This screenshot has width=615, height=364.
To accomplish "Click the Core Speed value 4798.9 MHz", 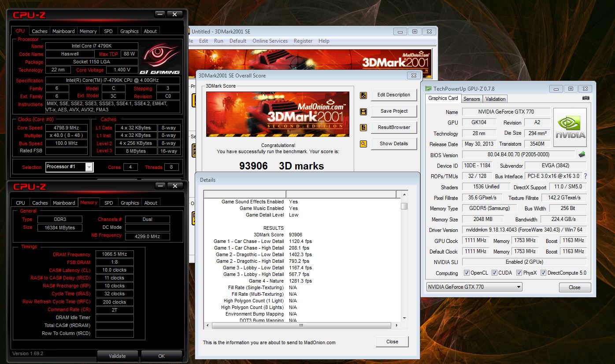I will click(x=67, y=128).
